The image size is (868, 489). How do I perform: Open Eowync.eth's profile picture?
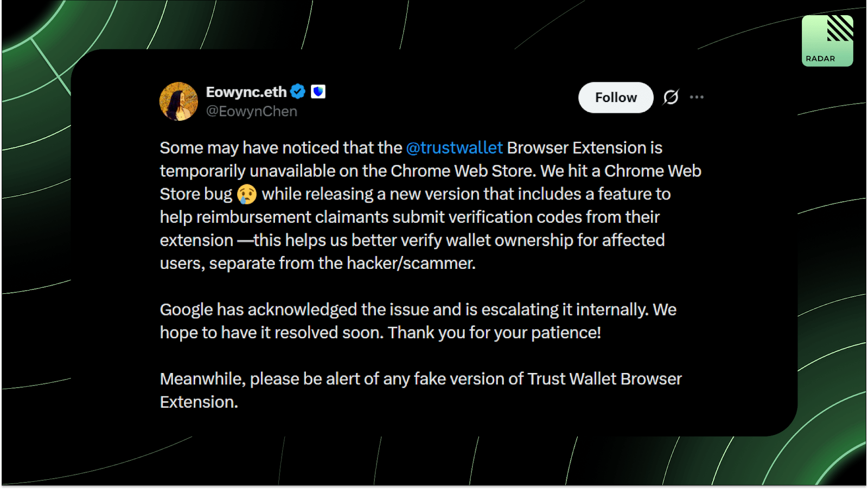tap(178, 101)
